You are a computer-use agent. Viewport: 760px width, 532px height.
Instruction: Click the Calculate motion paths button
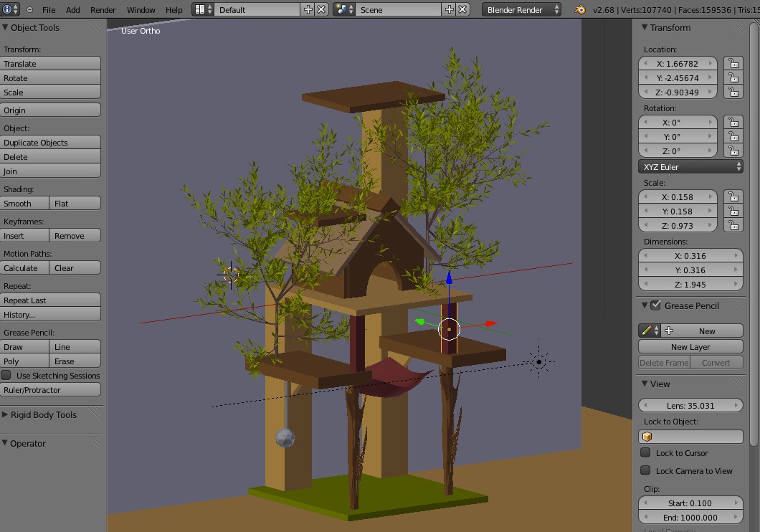24,268
